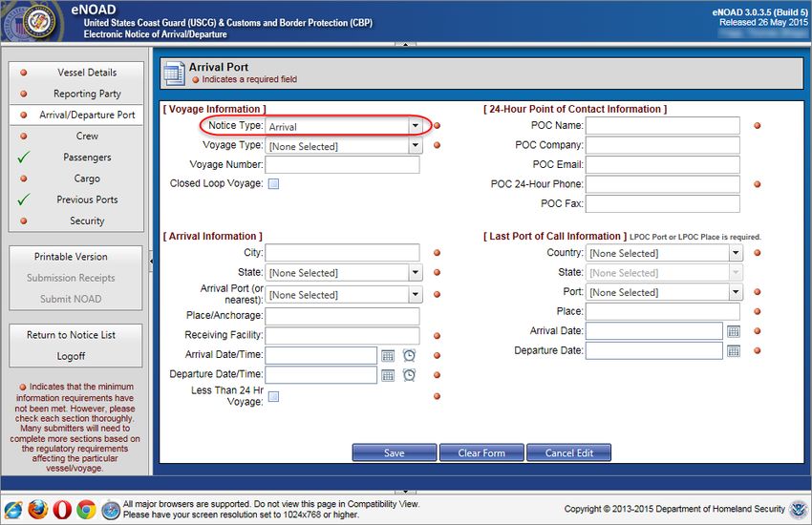812x525 pixels.
Task: Toggle the Closed Loop Voyage checkbox
Action: pos(273,183)
